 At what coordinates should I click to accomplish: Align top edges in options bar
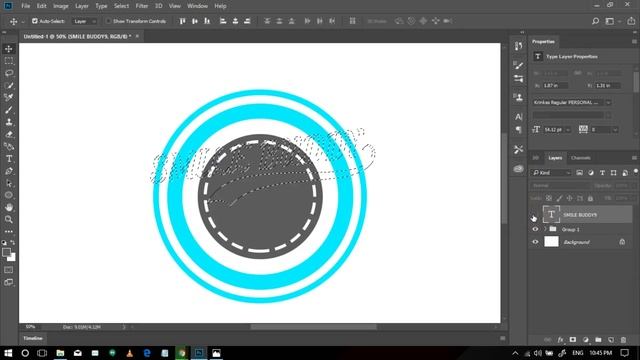tap(182, 21)
